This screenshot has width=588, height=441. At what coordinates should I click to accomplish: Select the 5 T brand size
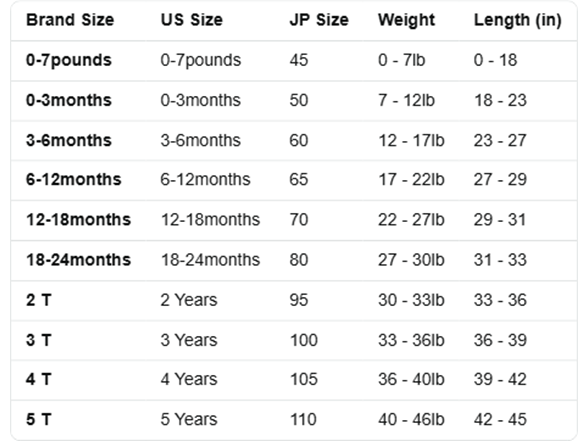tap(39, 419)
